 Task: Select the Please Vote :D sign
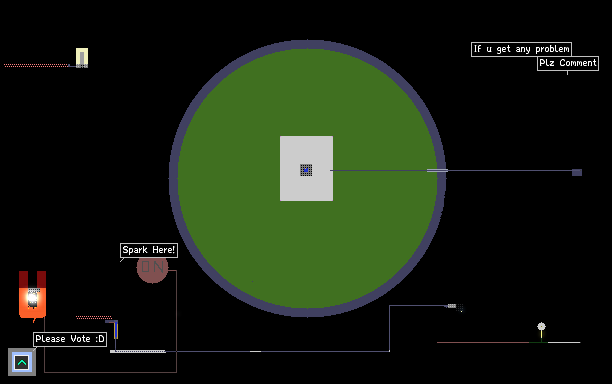click(70, 339)
